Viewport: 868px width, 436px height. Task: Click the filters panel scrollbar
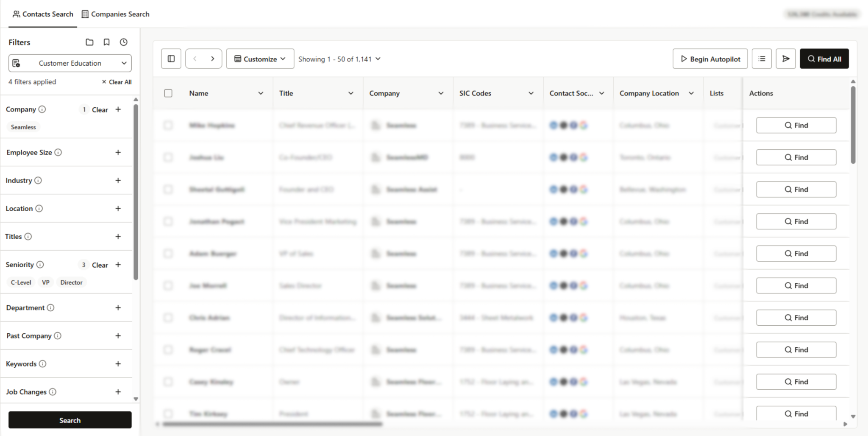[136, 192]
